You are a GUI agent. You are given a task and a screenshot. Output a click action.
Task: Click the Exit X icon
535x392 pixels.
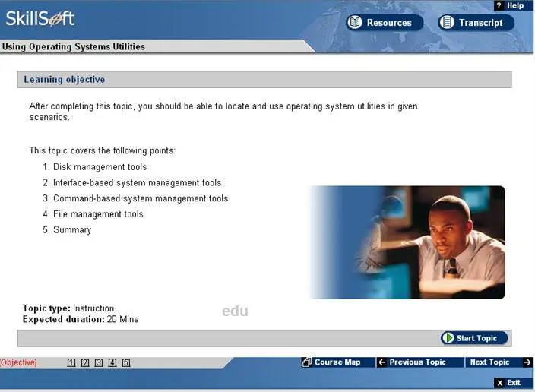(x=499, y=383)
